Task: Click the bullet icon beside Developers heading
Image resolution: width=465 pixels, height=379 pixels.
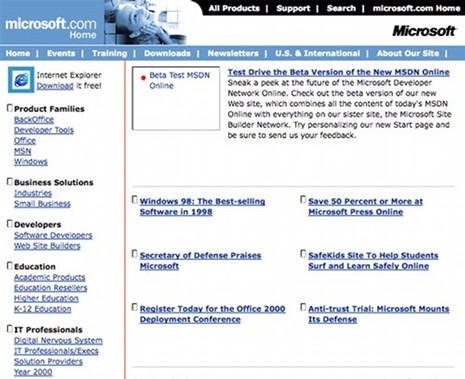Action: [10, 224]
